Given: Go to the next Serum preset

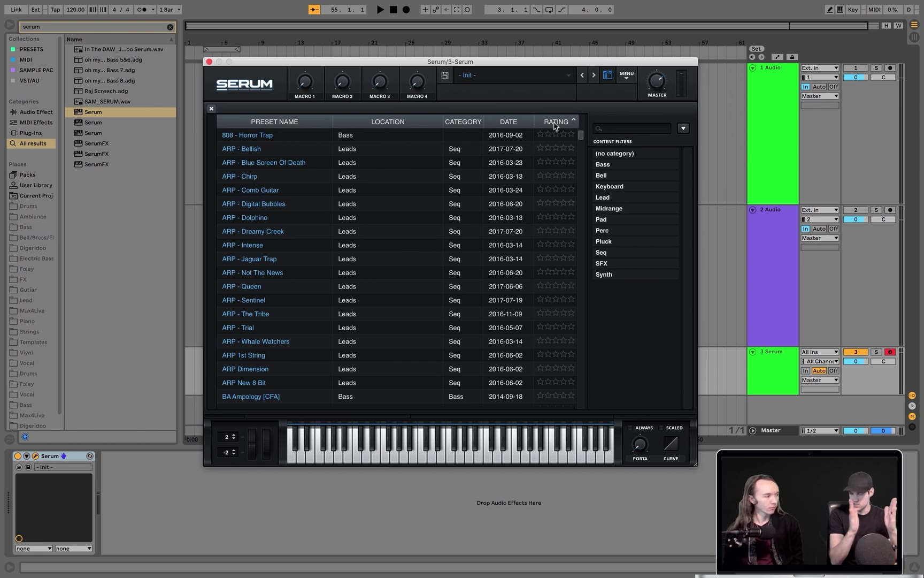Looking at the screenshot, I should 594,75.
